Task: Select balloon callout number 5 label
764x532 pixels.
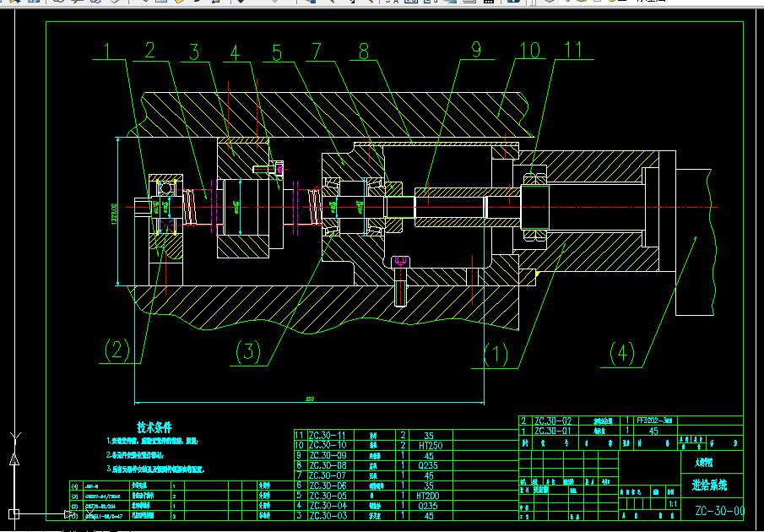Action: pyautogui.click(x=277, y=52)
